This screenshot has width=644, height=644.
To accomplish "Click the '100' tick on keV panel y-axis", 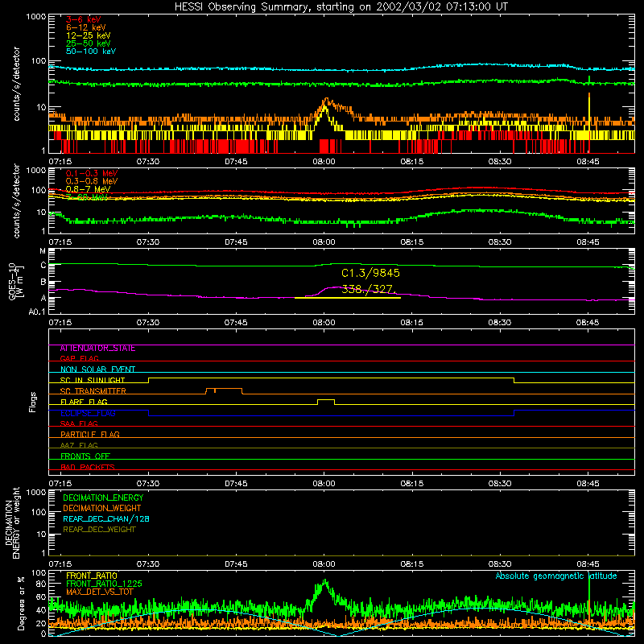I will coord(39,61).
